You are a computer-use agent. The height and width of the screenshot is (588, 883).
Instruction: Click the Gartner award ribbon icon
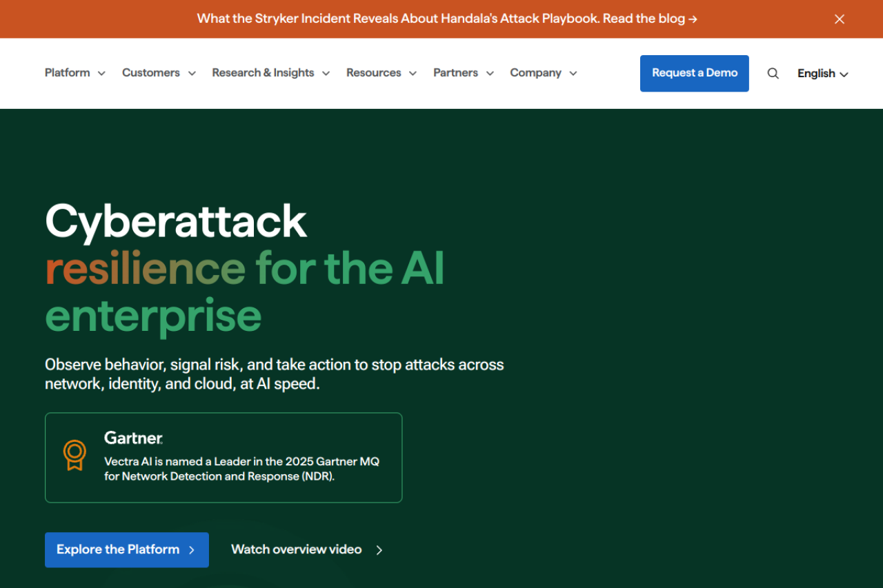coord(75,456)
